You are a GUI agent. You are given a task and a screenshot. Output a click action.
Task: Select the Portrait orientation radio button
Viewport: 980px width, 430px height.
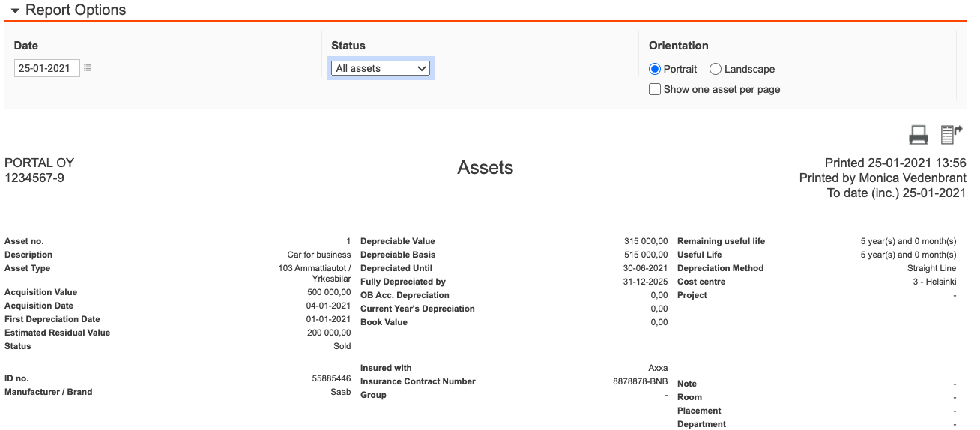655,69
